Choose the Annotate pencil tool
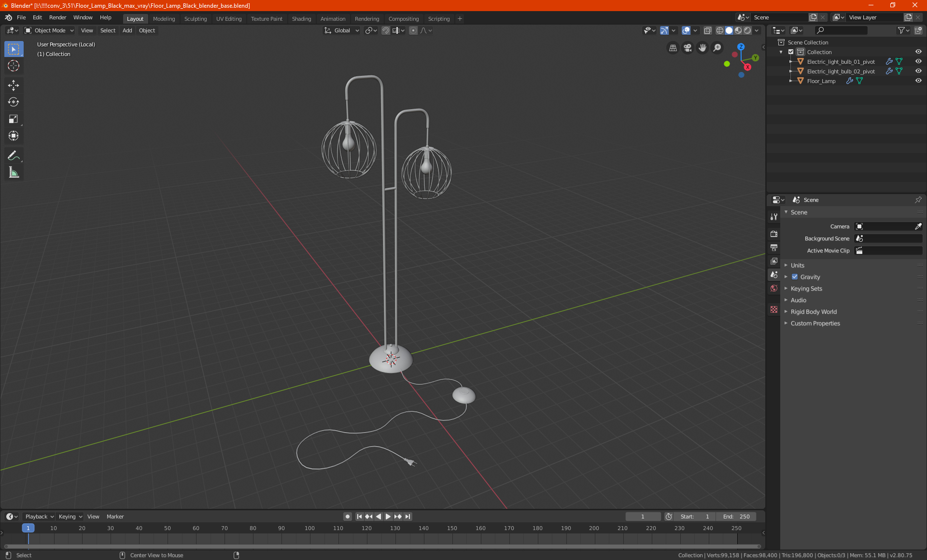This screenshot has height=560, width=927. click(x=14, y=155)
